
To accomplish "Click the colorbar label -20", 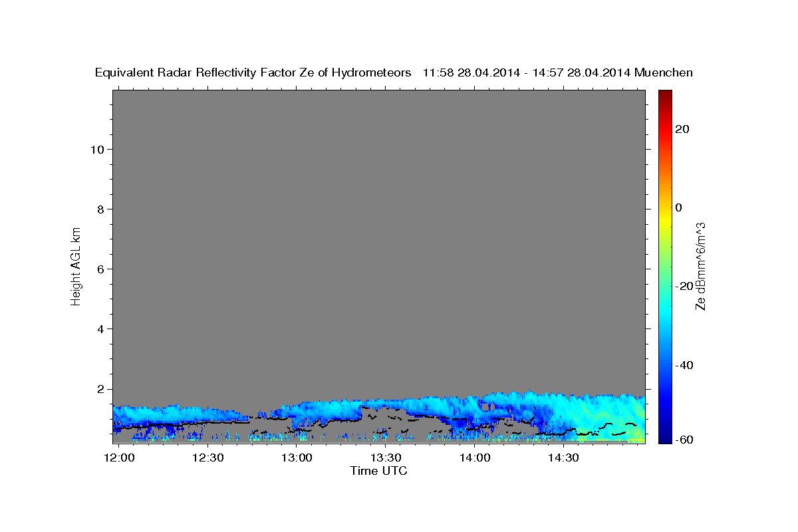I will click(685, 286).
